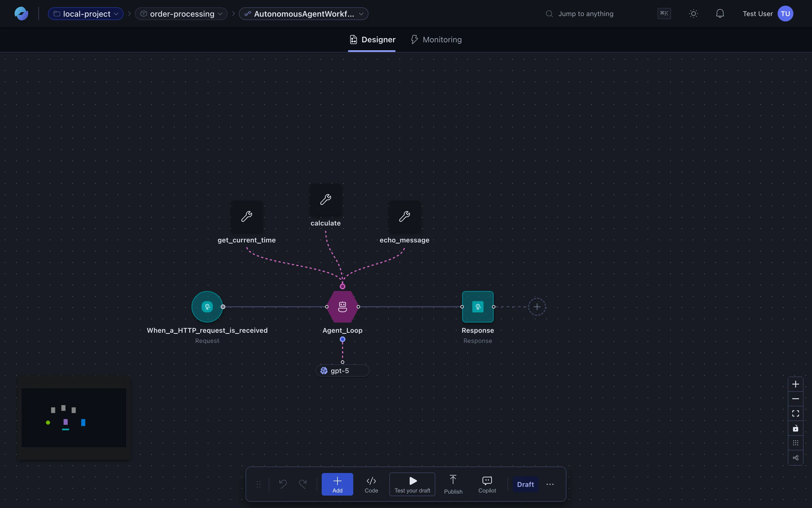Publish the workflow
This screenshot has width=812, height=508.
[x=453, y=485]
